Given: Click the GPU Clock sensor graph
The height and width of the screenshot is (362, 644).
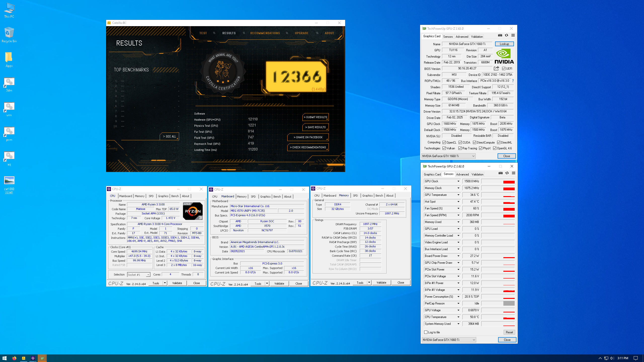Looking at the screenshot, I should [498, 181].
